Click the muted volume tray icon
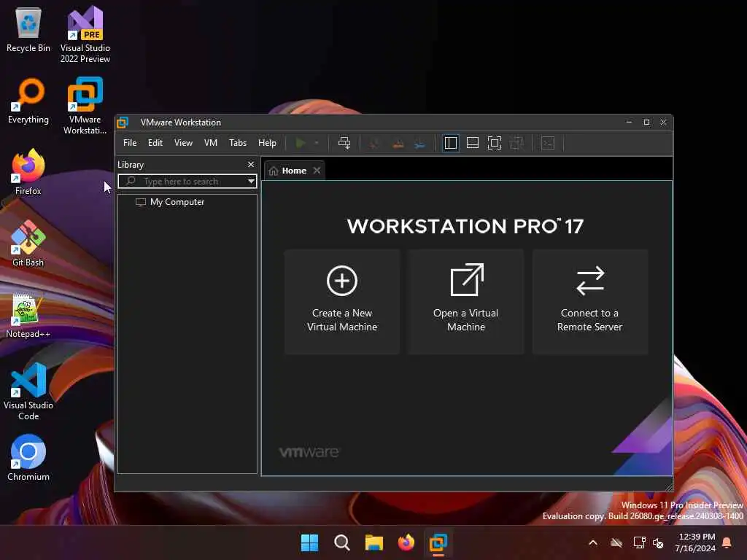The height and width of the screenshot is (560, 747). 658,542
